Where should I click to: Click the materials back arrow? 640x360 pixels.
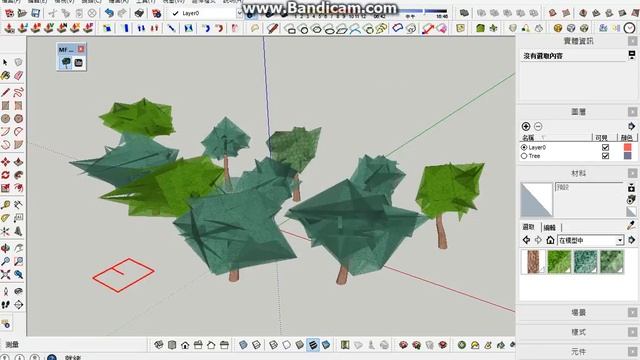click(x=526, y=240)
